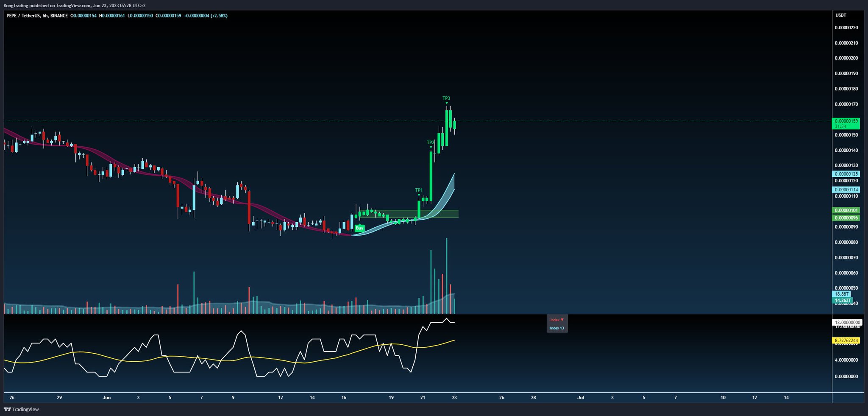This screenshot has height=416, width=868.
Task: Click the 14.263T volume label
Action: (843, 301)
